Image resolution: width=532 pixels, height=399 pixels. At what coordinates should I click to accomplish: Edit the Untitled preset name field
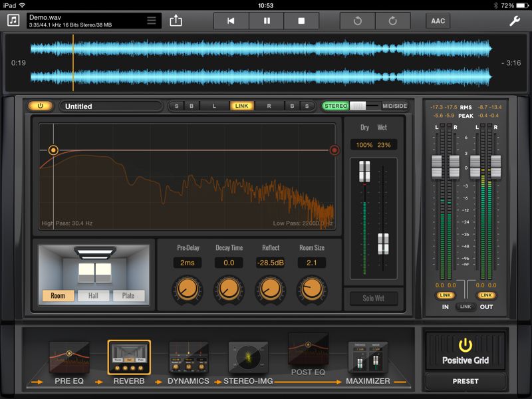pos(110,106)
